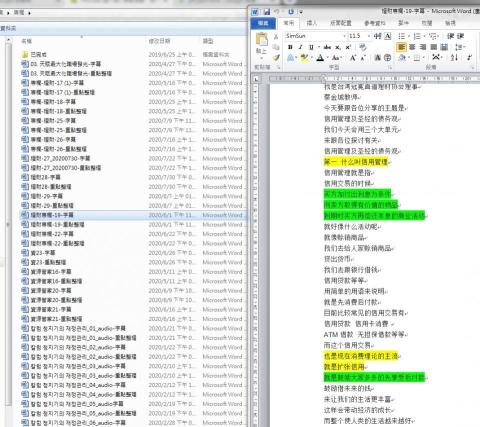Apply the paragraph Shading paint bucket color
This screenshot has width=480, height=427.
tap(402, 58)
